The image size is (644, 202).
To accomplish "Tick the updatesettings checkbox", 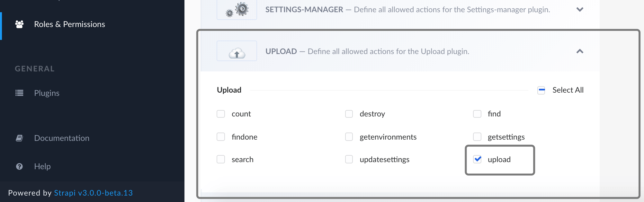I will tap(349, 159).
